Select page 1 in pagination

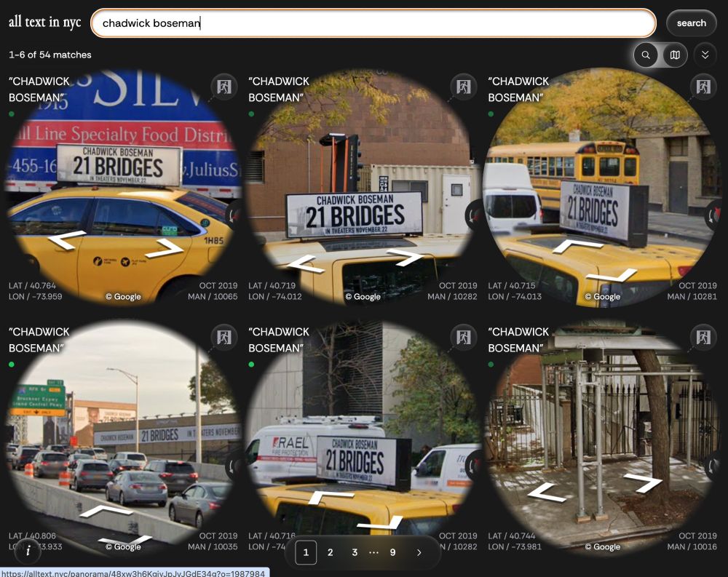pyautogui.click(x=306, y=552)
